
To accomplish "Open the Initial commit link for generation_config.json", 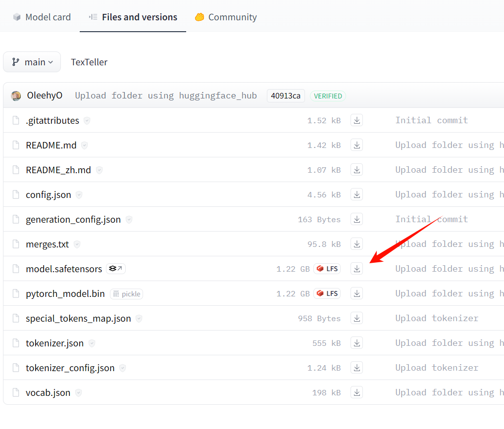I will [432, 219].
